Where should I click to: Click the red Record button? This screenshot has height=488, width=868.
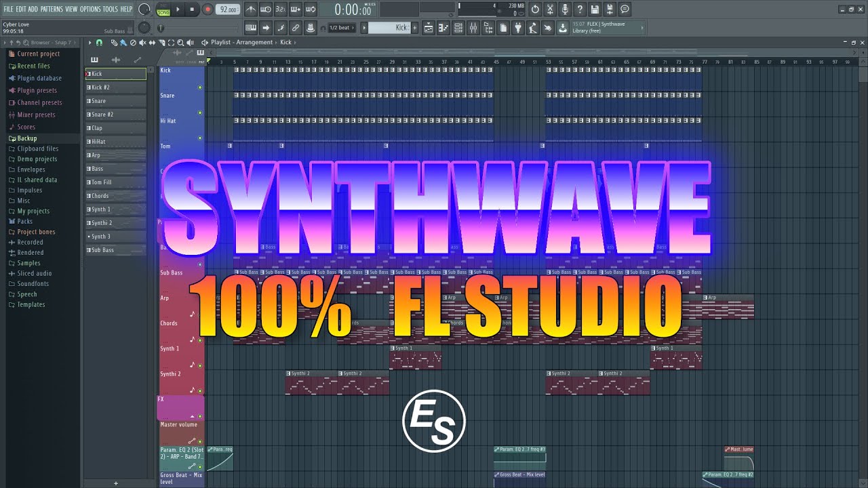(208, 9)
